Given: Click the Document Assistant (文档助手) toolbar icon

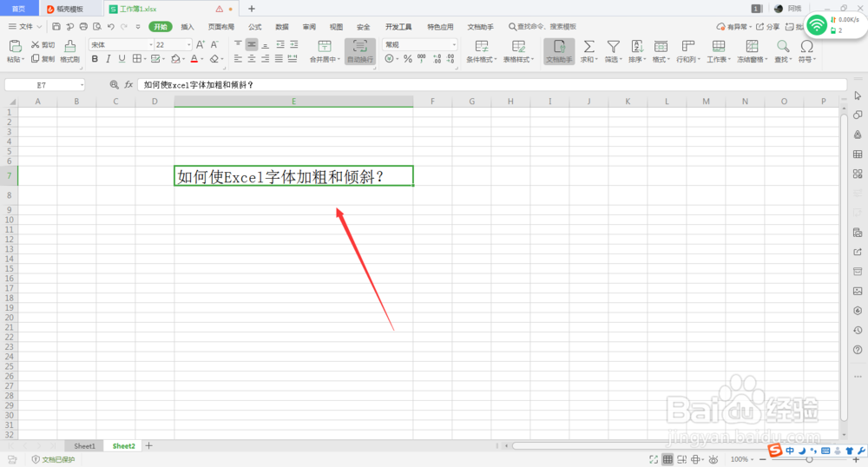Looking at the screenshot, I should point(559,51).
